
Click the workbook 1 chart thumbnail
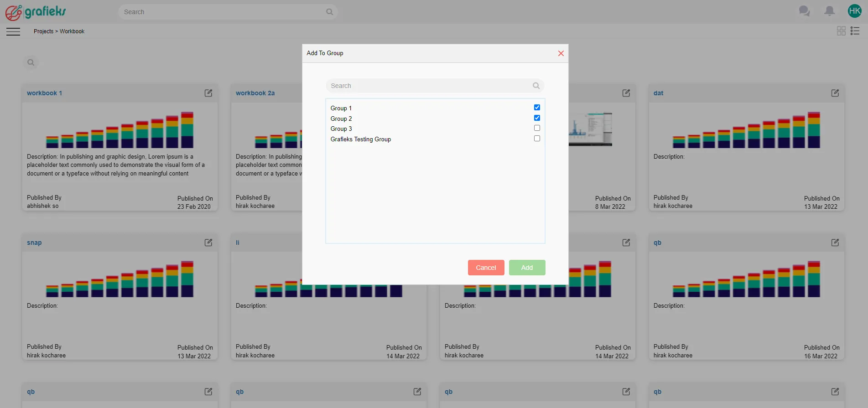pyautogui.click(x=120, y=129)
